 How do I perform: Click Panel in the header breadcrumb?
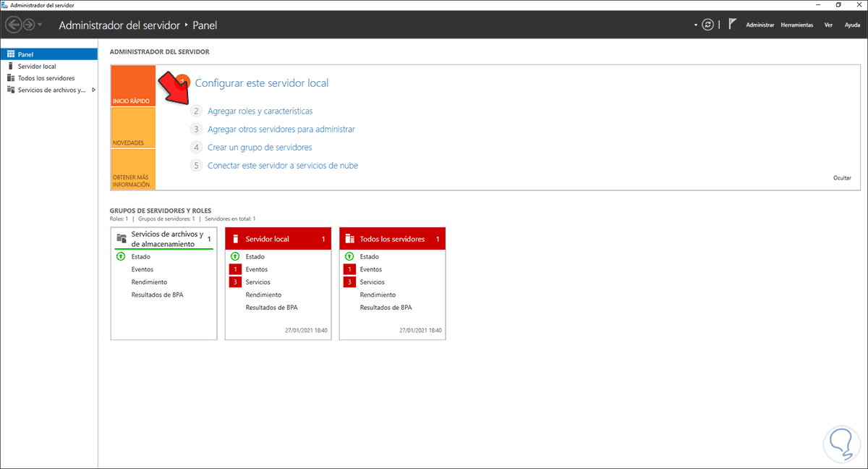click(x=205, y=25)
